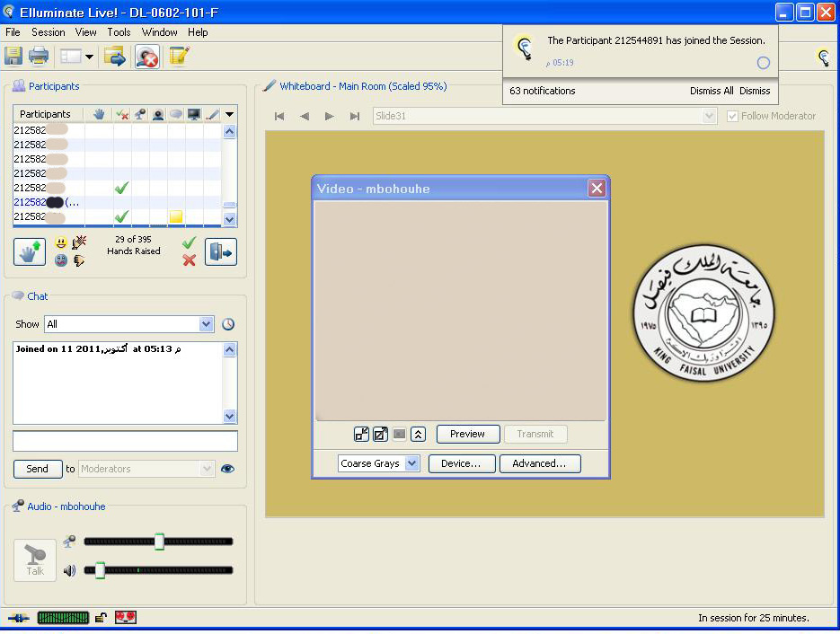The image size is (840, 634).
Task: Open the File menu
Action: (x=13, y=32)
